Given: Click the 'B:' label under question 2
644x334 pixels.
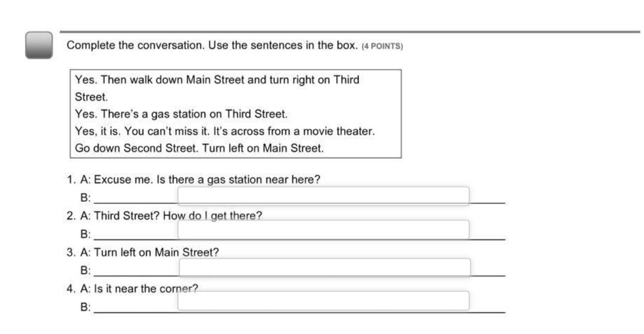Looking at the screenshot, I should [85, 233].
